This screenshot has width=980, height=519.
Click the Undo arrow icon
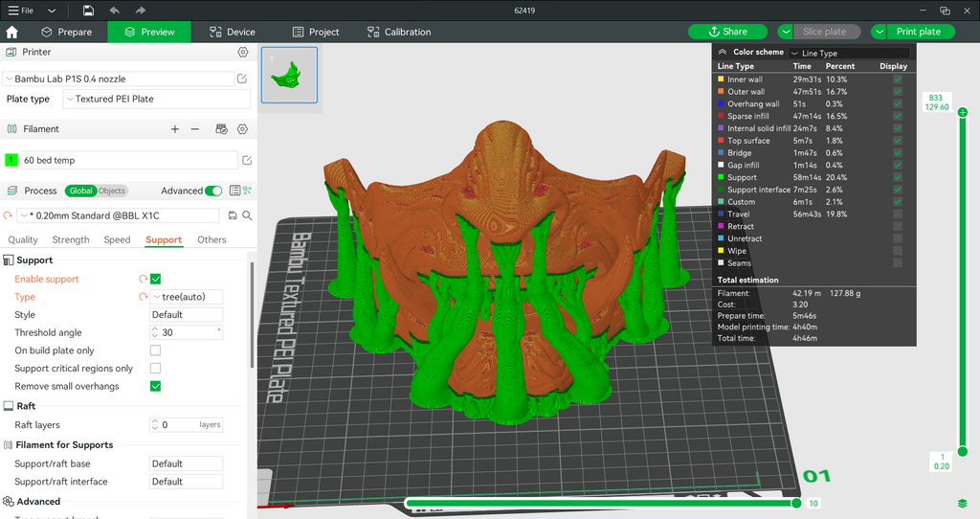pyautogui.click(x=115, y=11)
